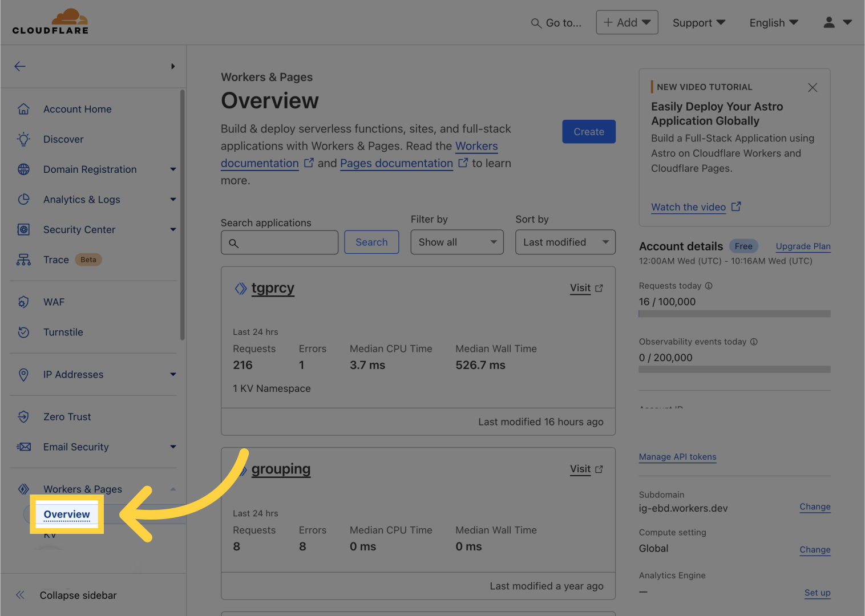Expand IP Addresses submenu arrow
The image size is (865, 616).
coord(173,375)
